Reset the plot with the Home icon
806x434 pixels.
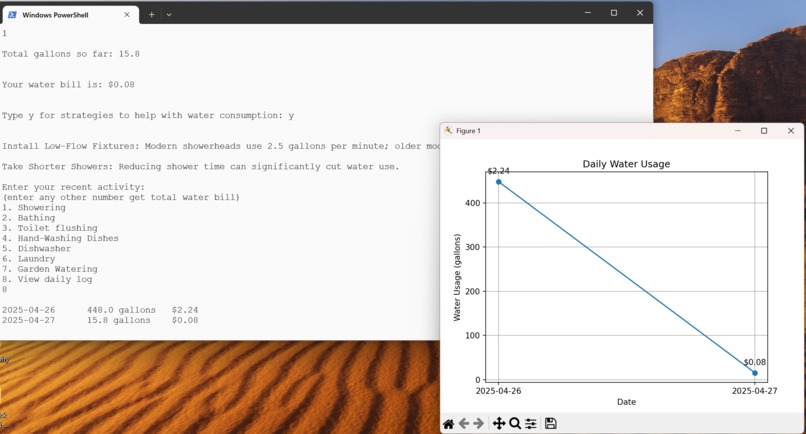448,424
